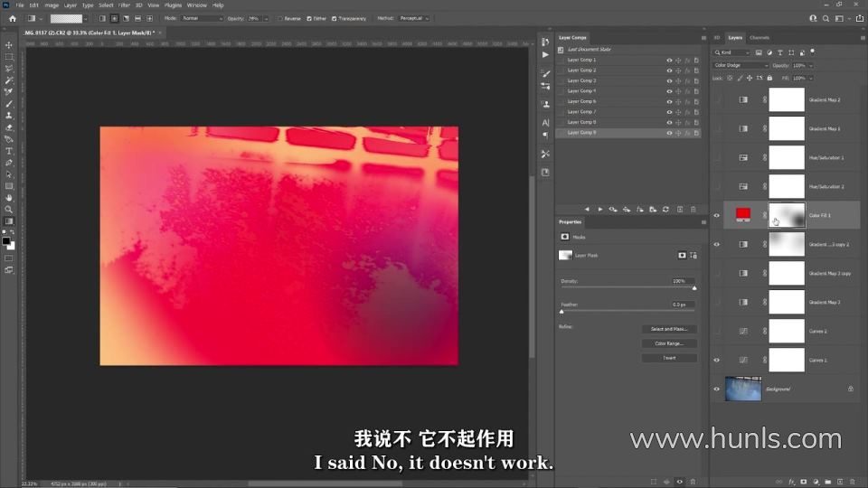Click the Select and Mask button
The height and width of the screenshot is (488, 868).
(669, 329)
